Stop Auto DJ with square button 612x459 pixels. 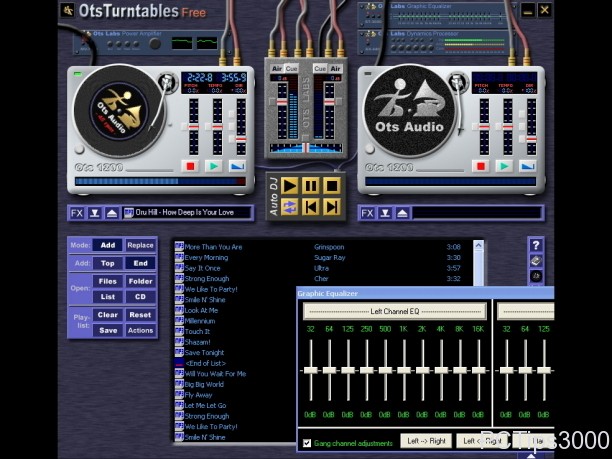[331, 185]
